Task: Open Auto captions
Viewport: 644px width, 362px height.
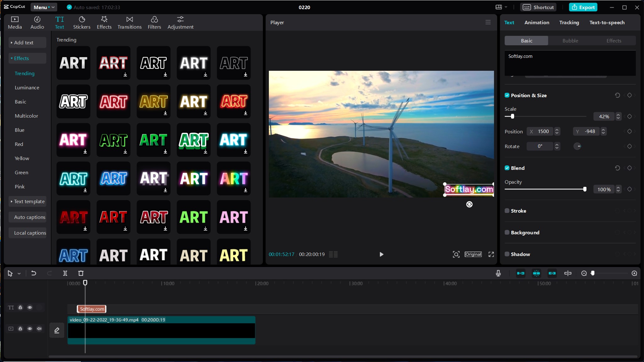Action: (x=29, y=217)
